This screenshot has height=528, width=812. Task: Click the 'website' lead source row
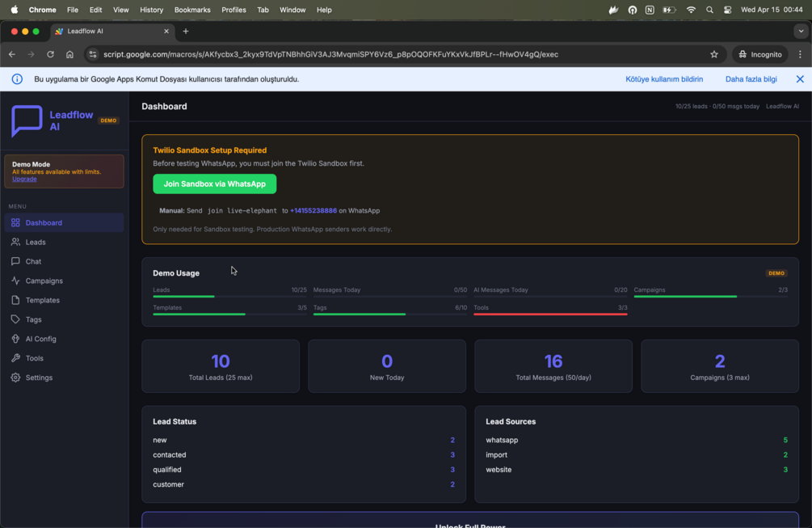click(x=637, y=470)
